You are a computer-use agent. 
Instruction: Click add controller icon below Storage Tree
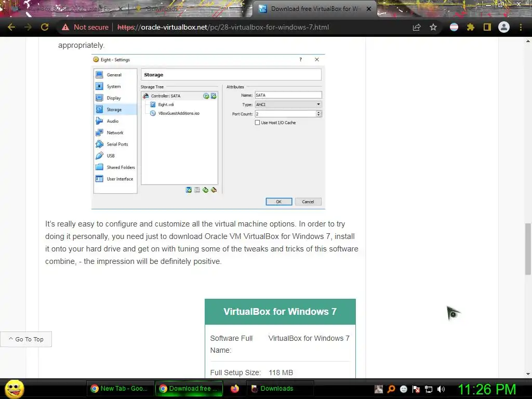click(189, 190)
